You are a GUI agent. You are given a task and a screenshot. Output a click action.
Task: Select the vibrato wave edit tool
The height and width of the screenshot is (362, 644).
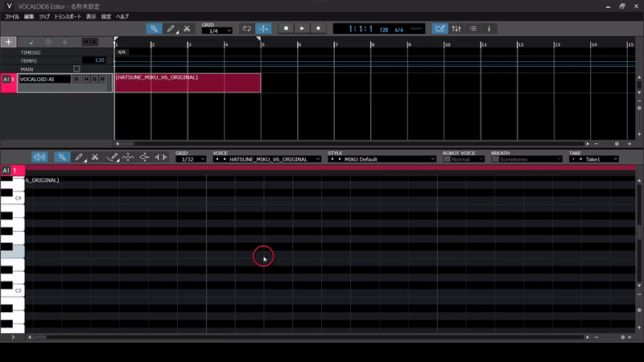click(128, 157)
